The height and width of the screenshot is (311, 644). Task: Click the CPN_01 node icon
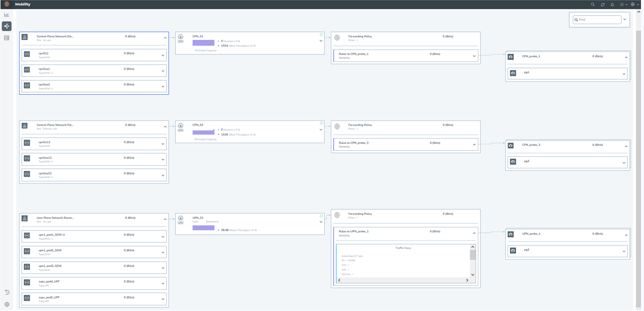(181, 38)
